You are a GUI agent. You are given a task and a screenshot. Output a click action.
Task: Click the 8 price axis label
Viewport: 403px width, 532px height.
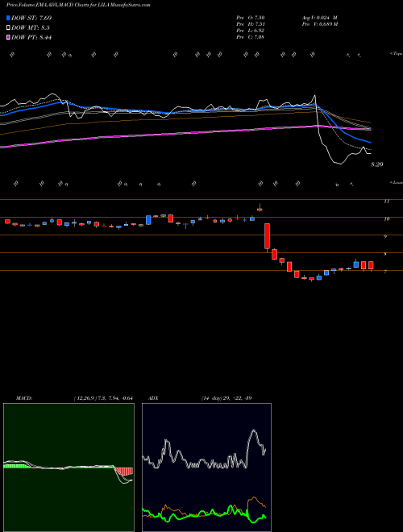pos(385,254)
